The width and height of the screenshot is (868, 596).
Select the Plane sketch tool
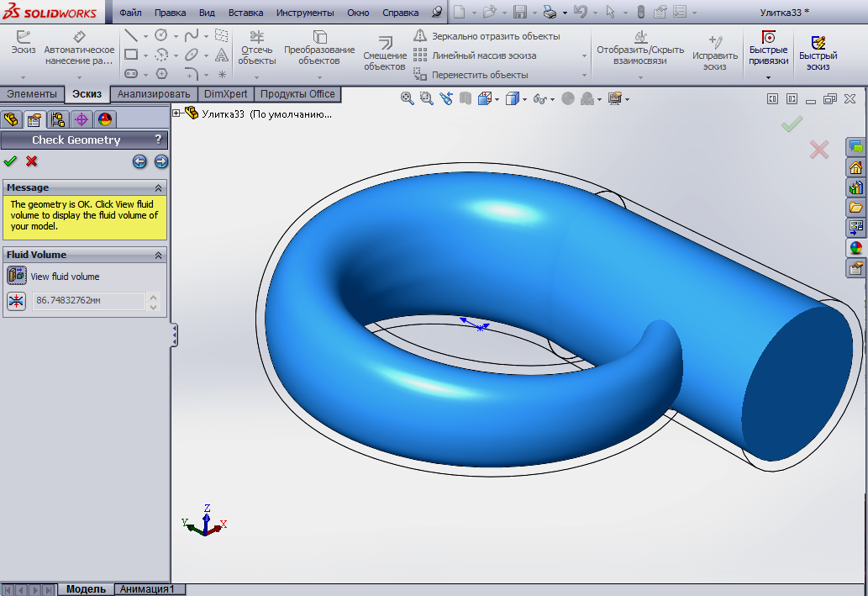click(222, 35)
